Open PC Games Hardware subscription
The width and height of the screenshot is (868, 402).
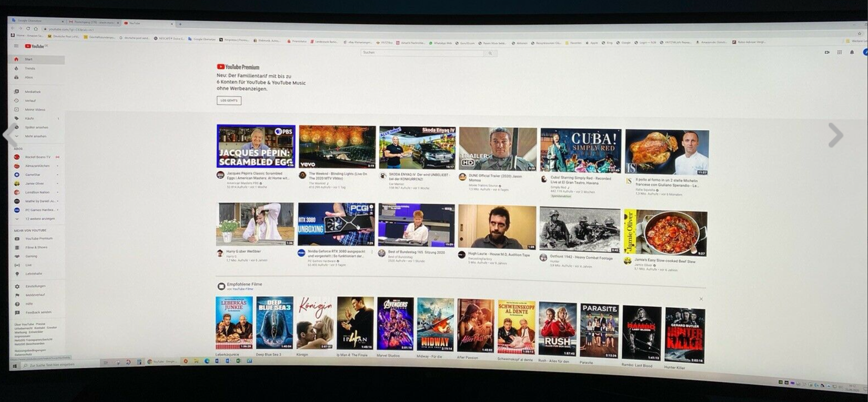coord(37,210)
